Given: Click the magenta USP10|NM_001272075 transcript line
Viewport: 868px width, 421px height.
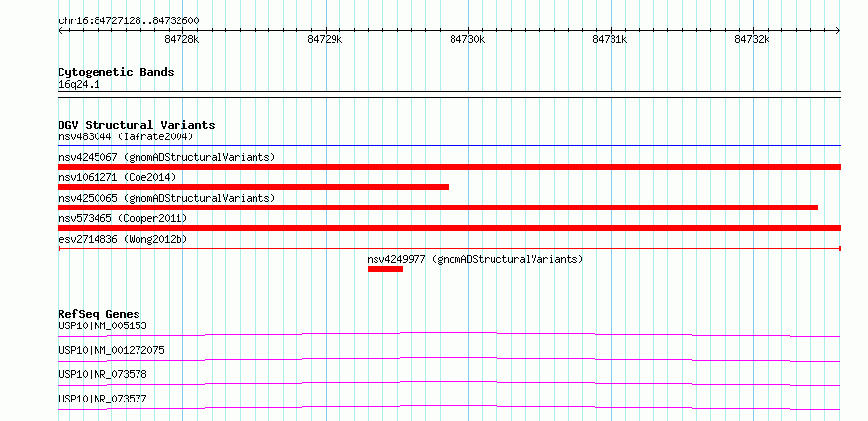Looking at the screenshot, I should pyautogui.click(x=449, y=359).
